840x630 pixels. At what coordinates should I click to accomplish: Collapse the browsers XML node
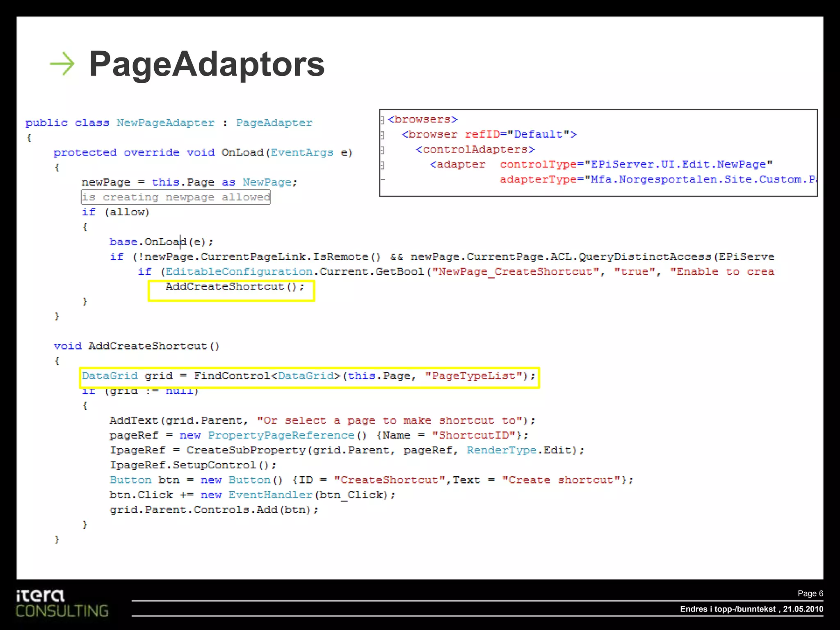382,120
